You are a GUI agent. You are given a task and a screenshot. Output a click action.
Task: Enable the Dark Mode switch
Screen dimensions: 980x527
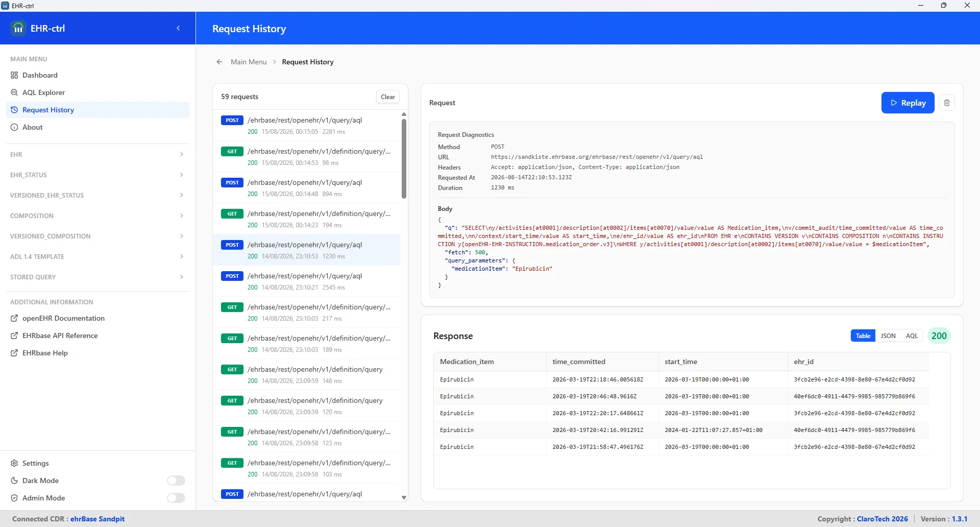coord(176,481)
